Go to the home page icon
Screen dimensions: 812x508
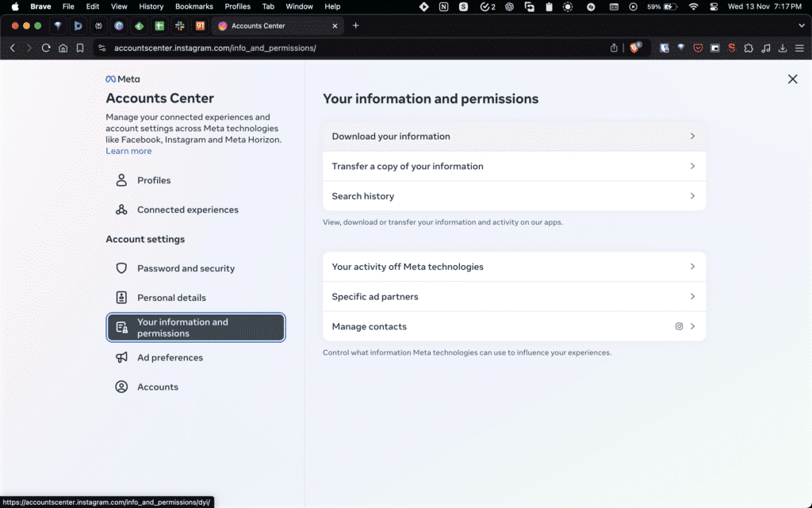pos(63,48)
